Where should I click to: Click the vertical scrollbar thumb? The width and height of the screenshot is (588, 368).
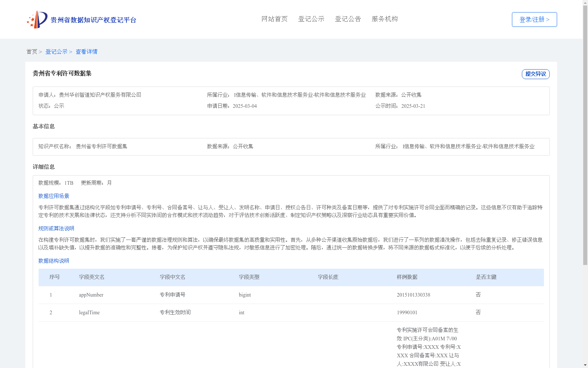pos(585,135)
